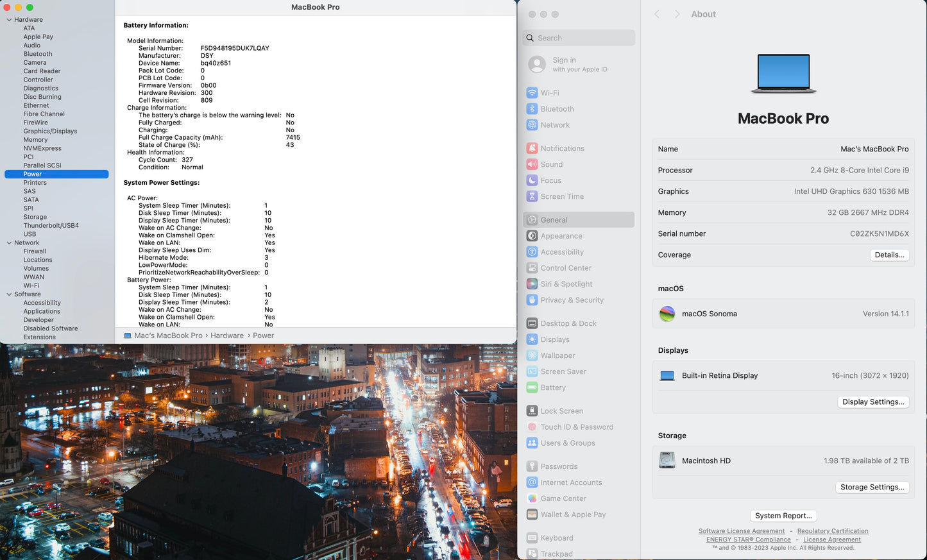The image size is (927, 560).
Task: Open the Battery settings icon
Action: pyautogui.click(x=532, y=387)
